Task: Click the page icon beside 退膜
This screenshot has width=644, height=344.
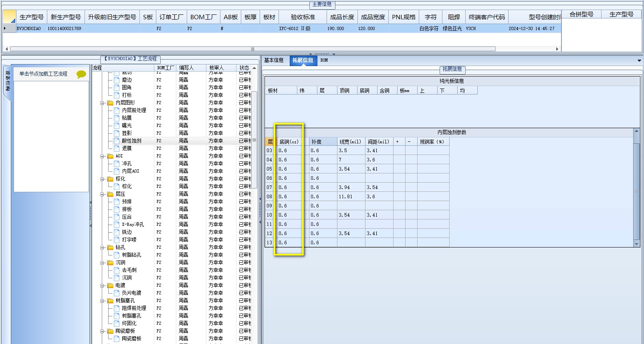Action: [x=117, y=149]
